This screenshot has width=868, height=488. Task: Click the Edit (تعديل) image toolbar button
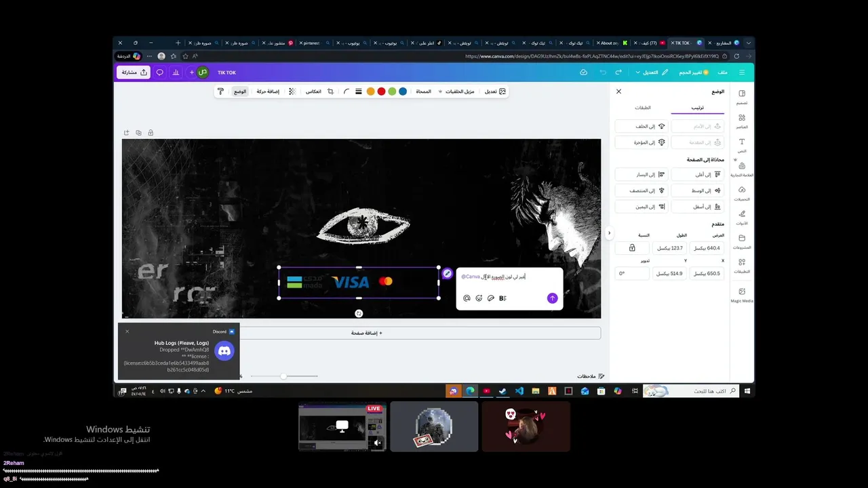pyautogui.click(x=494, y=91)
